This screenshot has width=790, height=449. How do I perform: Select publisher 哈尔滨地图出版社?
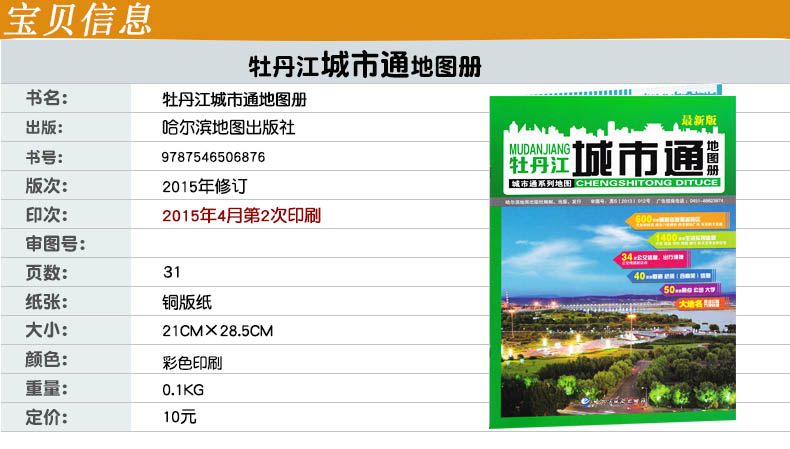(228, 127)
